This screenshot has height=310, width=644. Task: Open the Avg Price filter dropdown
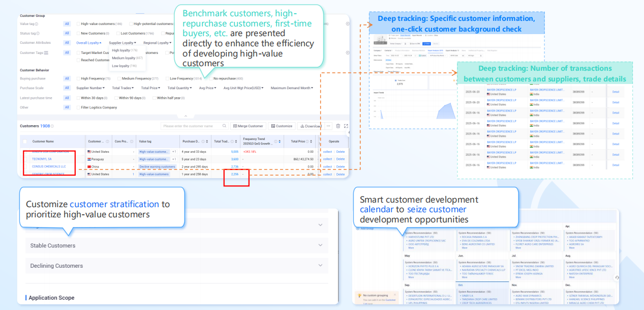coord(208,88)
